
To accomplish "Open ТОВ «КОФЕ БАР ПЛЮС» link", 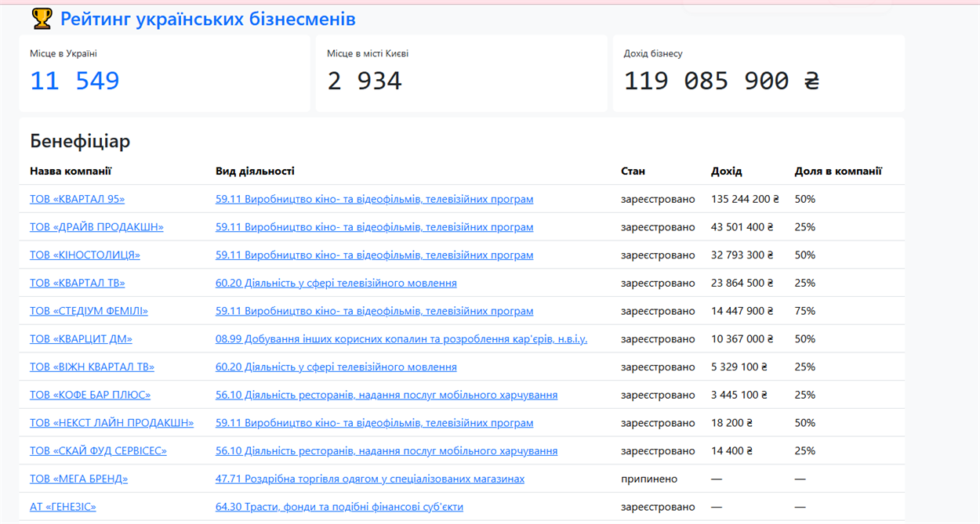I will [90, 395].
